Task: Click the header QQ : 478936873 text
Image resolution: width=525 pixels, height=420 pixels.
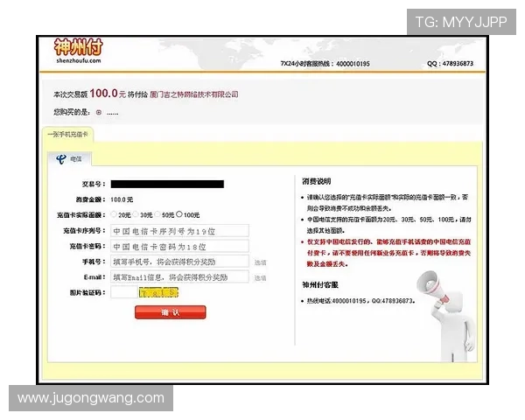Action: 450,63
